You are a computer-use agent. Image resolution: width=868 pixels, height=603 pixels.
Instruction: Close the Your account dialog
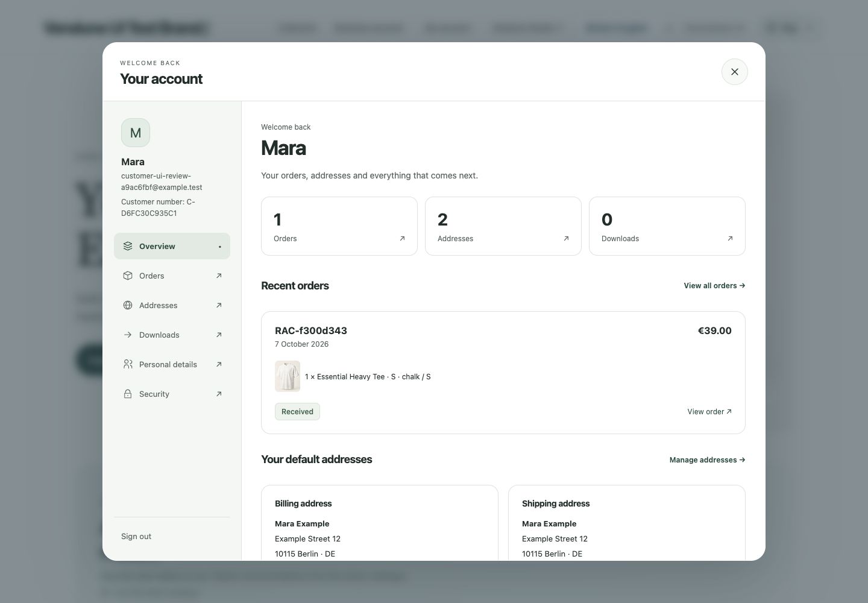[734, 72]
